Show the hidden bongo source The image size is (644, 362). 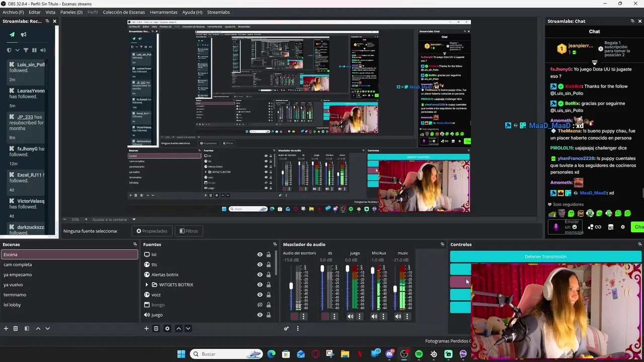(260, 305)
